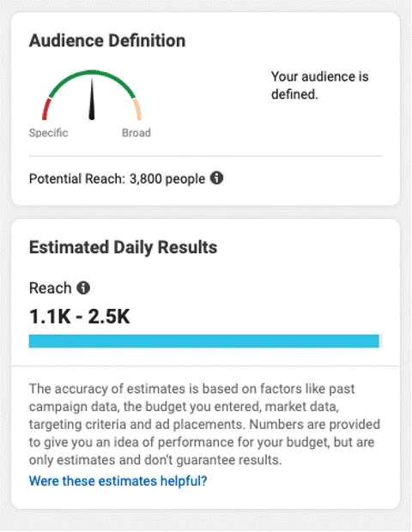Image resolution: width=412 pixels, height=532 pixels.
Task: Click the Specific label under gauge
Action: click(x=48, y=133)
